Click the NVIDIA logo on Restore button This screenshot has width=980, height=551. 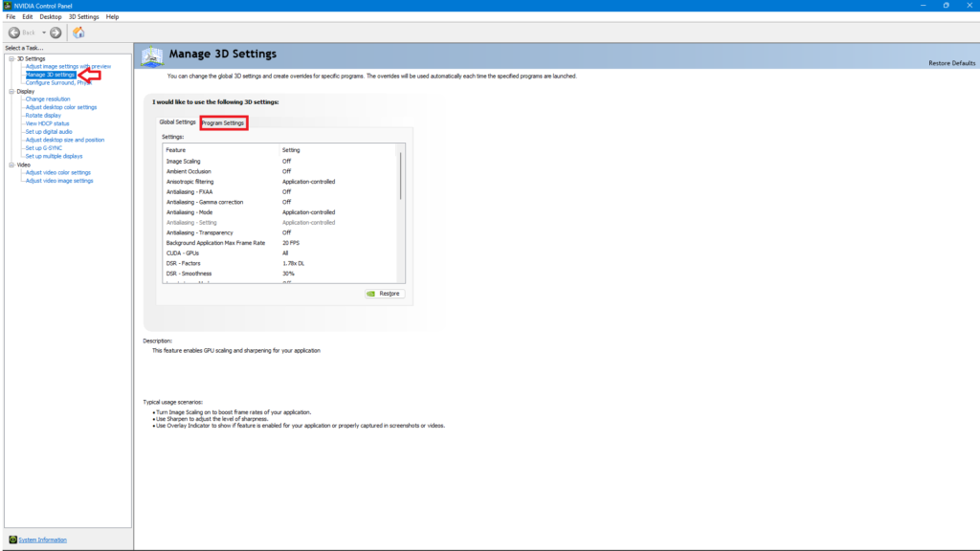click(x=372, y=294)
